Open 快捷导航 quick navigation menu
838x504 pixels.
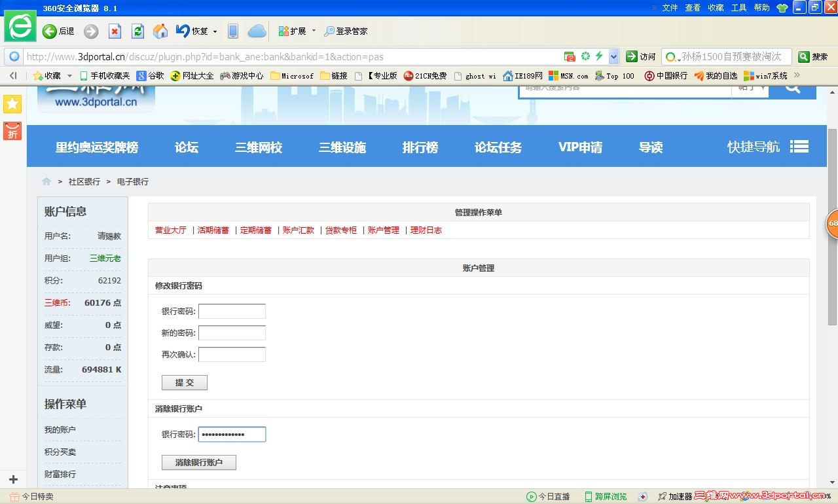[x=767, y=147]
